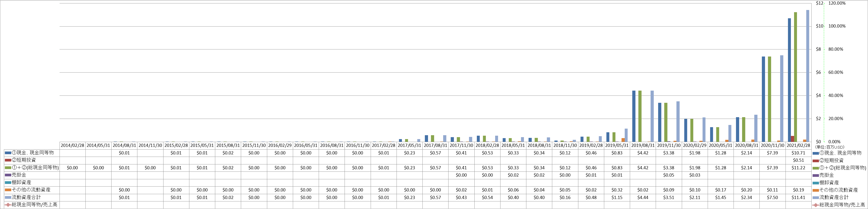
Task: Click the 流動資産合計 table row header
Action: (x=32, y=197)
